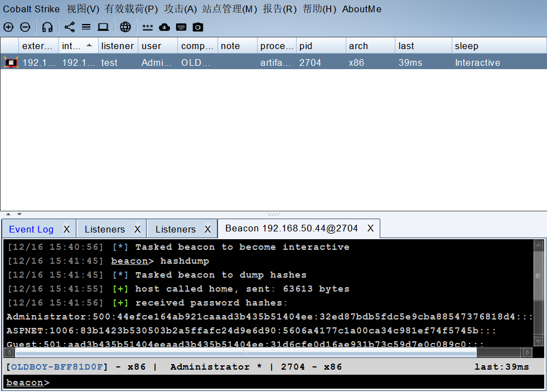Sort by the process column header
The height and width of the screenshot is (392, 547).
coord(277,46)
